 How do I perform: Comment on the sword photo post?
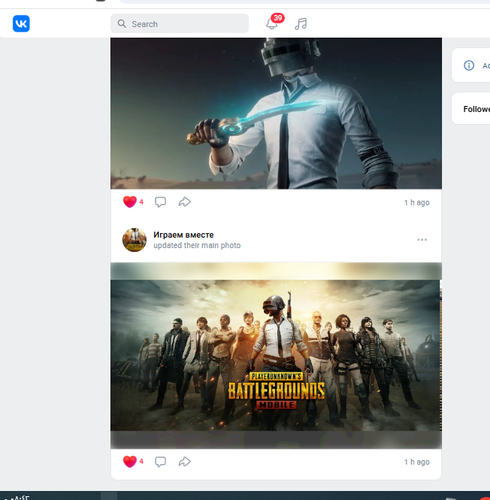click(x=160, y=202)
